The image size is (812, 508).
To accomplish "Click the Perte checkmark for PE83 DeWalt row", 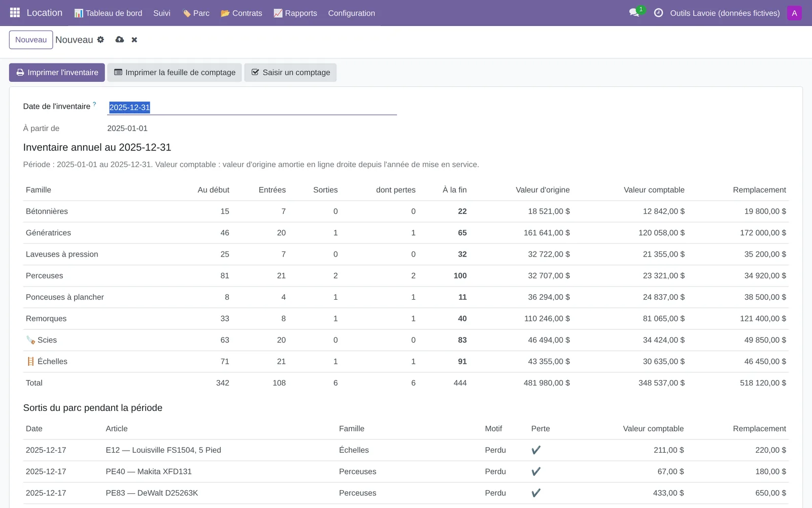I will 536,493.
